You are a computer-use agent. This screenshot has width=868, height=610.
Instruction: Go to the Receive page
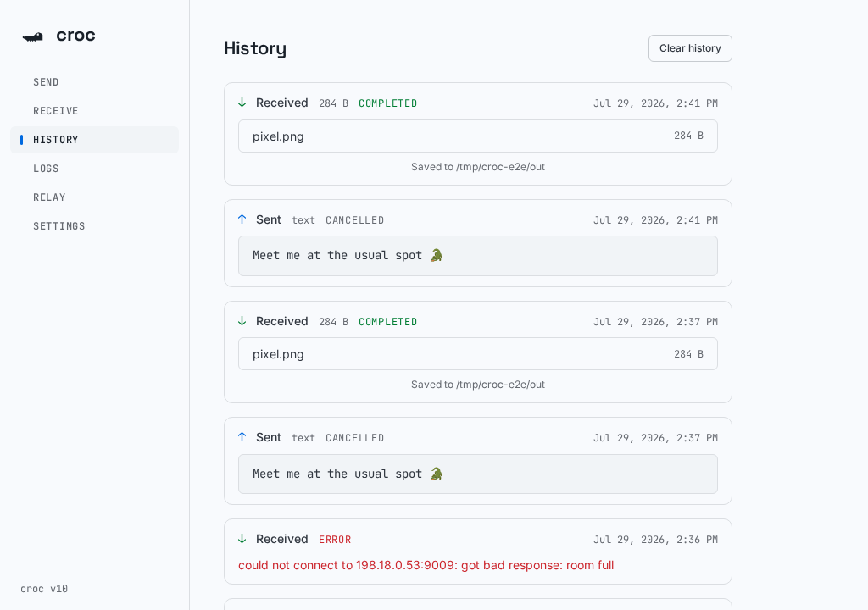(94, 111)
